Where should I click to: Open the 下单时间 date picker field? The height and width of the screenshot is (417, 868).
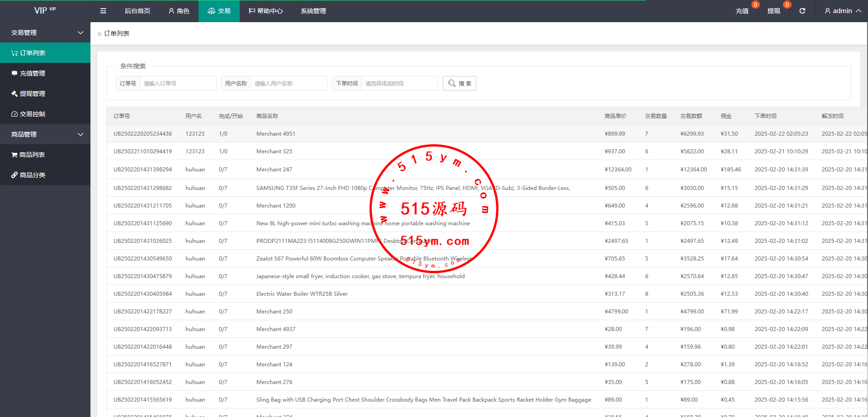pos(399,83)
